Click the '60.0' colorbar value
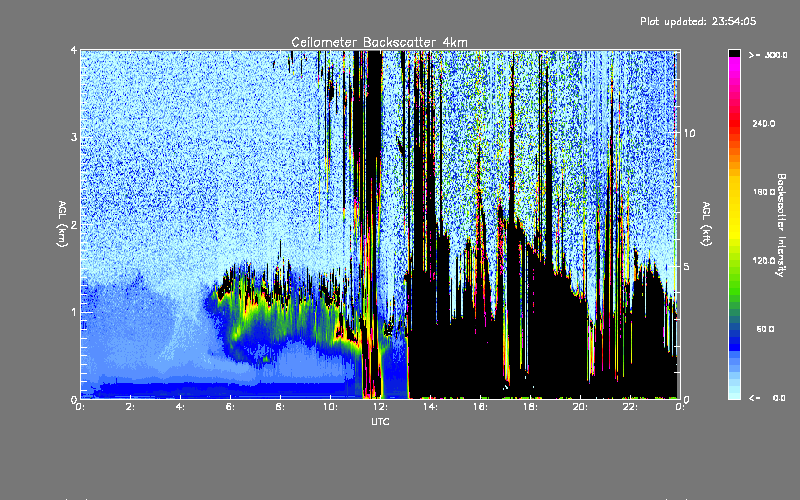This screenshot has height=500, width=800. pos(765,329)
